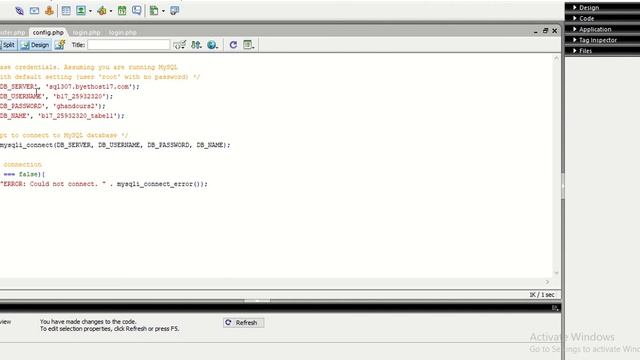
Task: Insert a Hyperlink from the Insert bar
Action: 19,11
